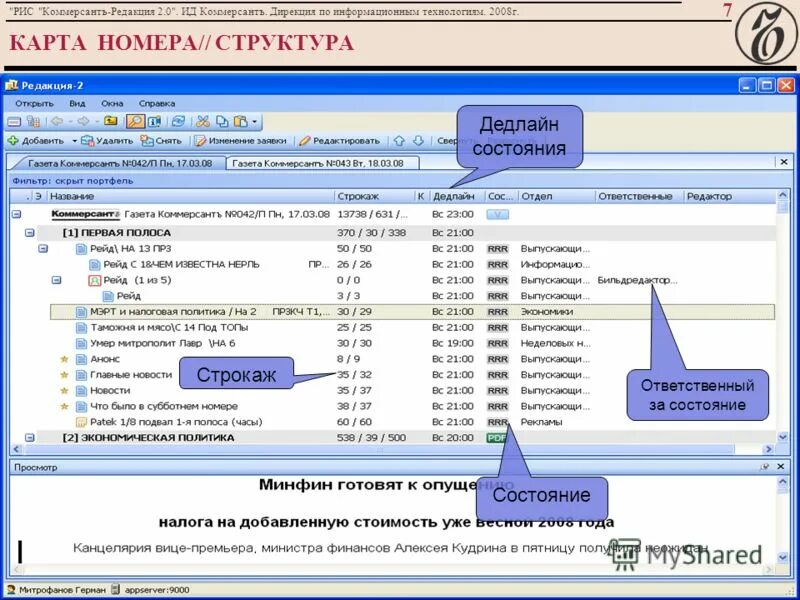This screenshot has width=800, height=600.
Task: Click the clipboard Paste icon
Action: (240, 121)
